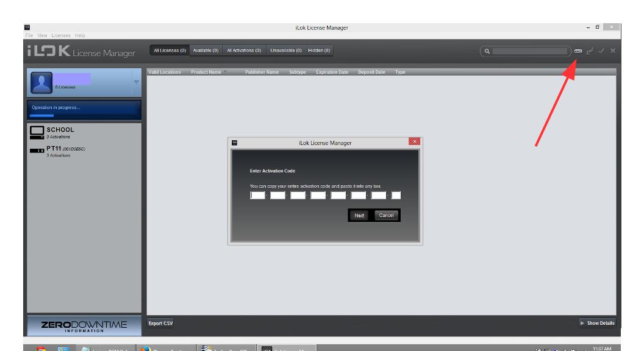644x351 pixels.
Task: Sort by the Type column
Action: coord(400,72)
